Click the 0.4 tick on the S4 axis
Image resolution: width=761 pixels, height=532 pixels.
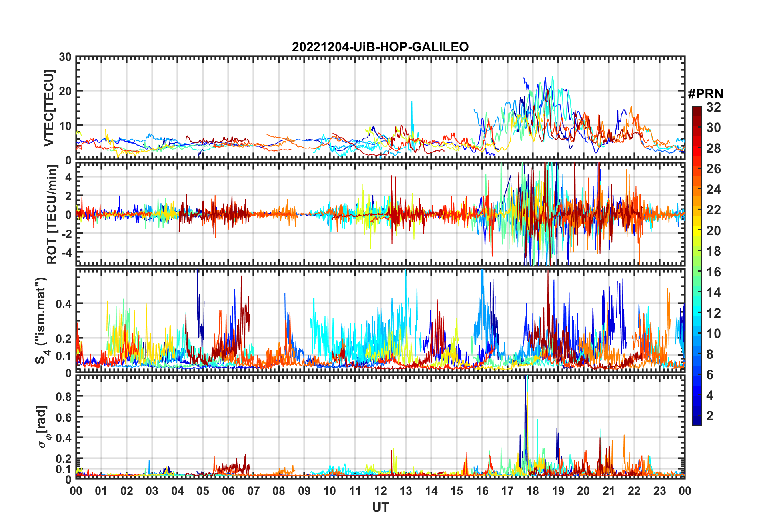[x=64, y=304]
